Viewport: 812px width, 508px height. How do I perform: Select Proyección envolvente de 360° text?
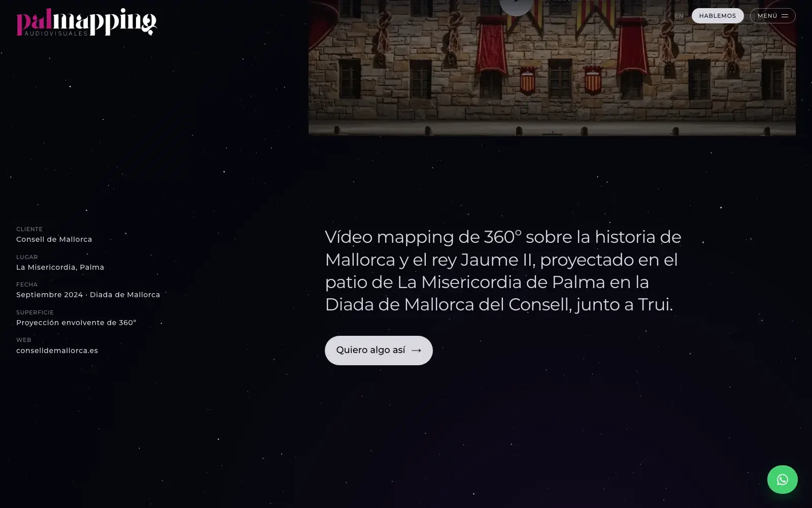[x=76, y=323]
